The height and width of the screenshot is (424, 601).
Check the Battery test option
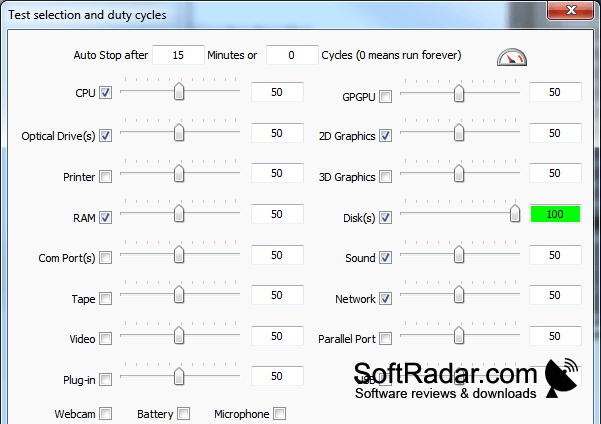(184, 414)
